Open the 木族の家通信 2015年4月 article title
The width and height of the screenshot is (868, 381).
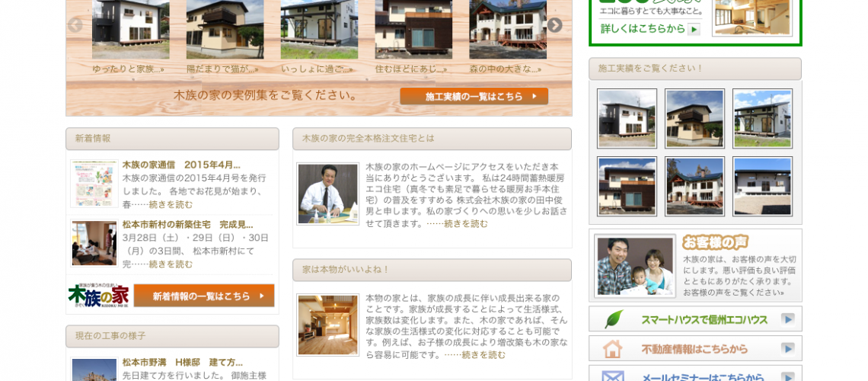click(x=181, y=165)
